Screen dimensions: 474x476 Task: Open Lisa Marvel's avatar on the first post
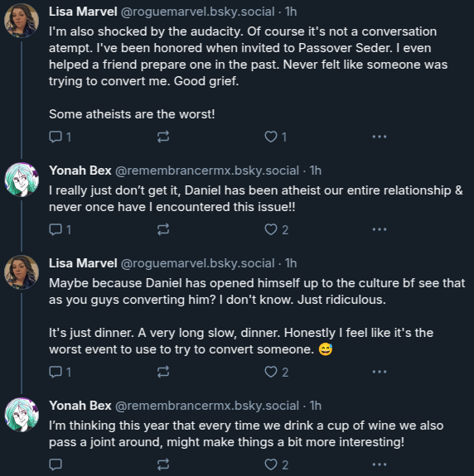tap(22, 21)
